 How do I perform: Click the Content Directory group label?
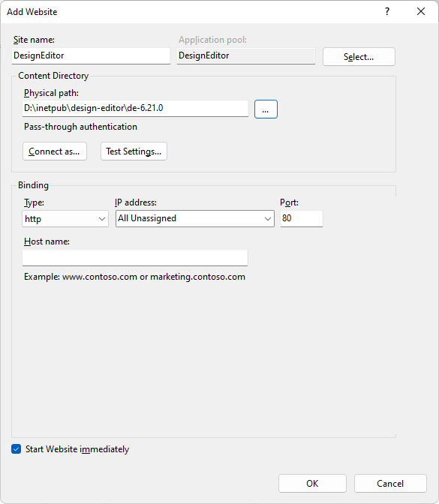tap(53, 76)
